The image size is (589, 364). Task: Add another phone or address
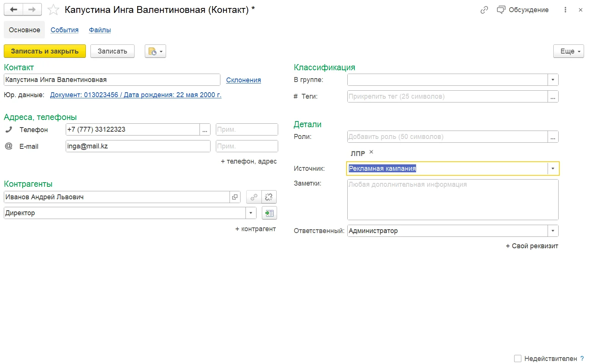(249, 161)
